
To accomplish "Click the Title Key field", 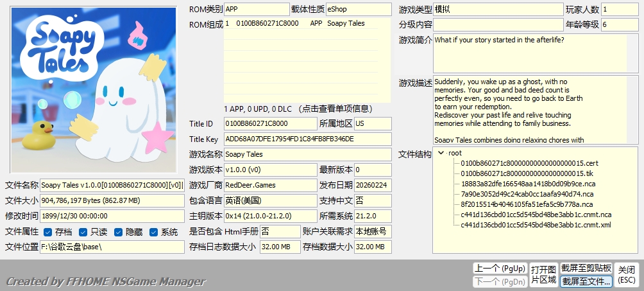I will [308, 139].
